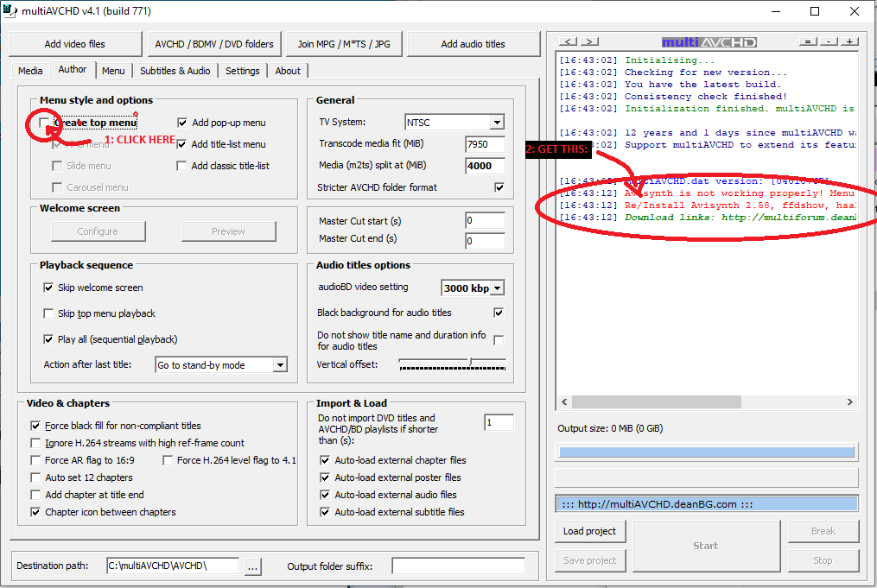
Task: Check Force H.264 level flag to 4.1
Action: (x=168, y=460)
